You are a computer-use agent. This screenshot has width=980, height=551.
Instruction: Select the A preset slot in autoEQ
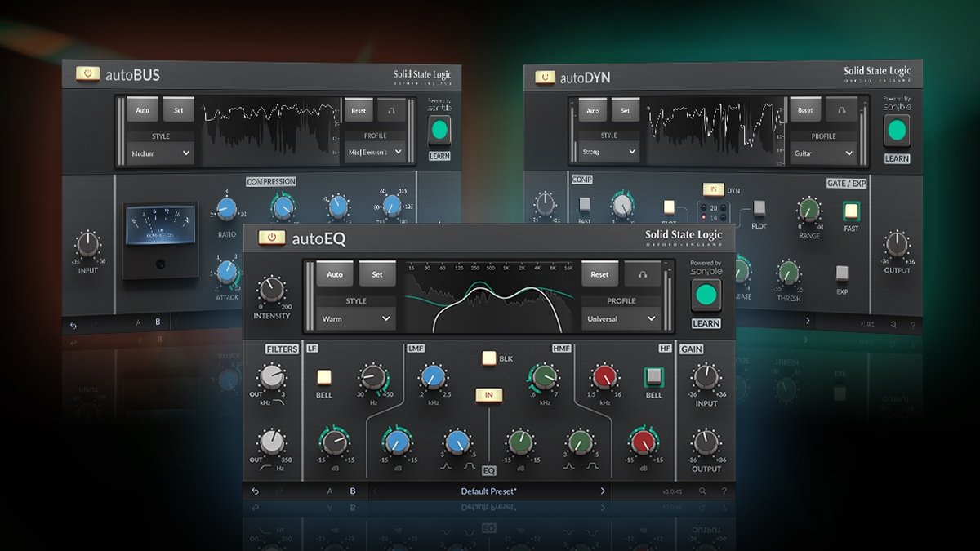[330, 491]
